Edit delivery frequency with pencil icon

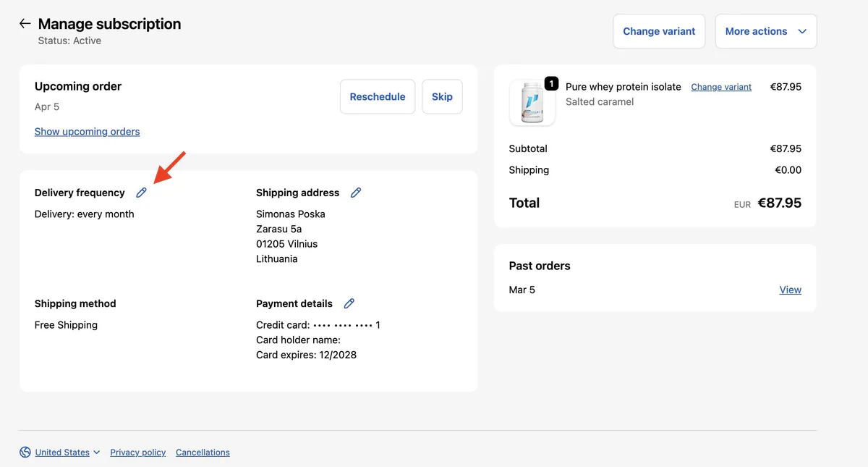tap(142, 193)
